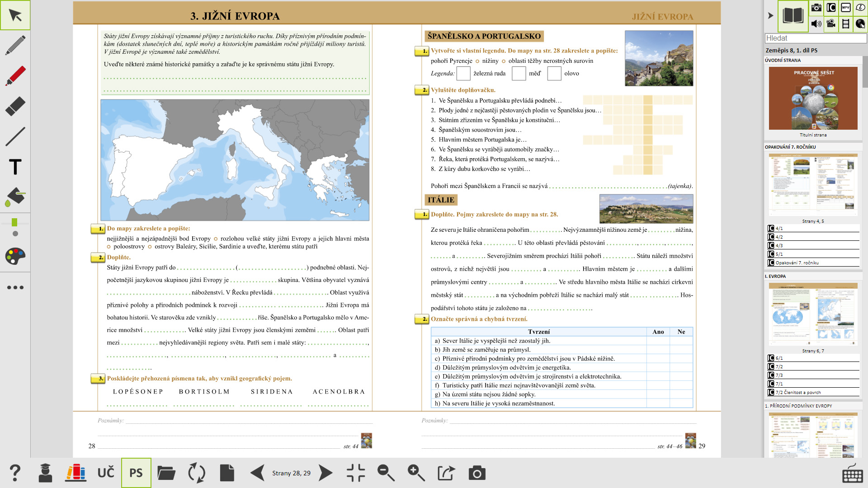Open Titulní strana cover thumbnail
This screenshot has width=868, height=488.
tap(813, 98)
